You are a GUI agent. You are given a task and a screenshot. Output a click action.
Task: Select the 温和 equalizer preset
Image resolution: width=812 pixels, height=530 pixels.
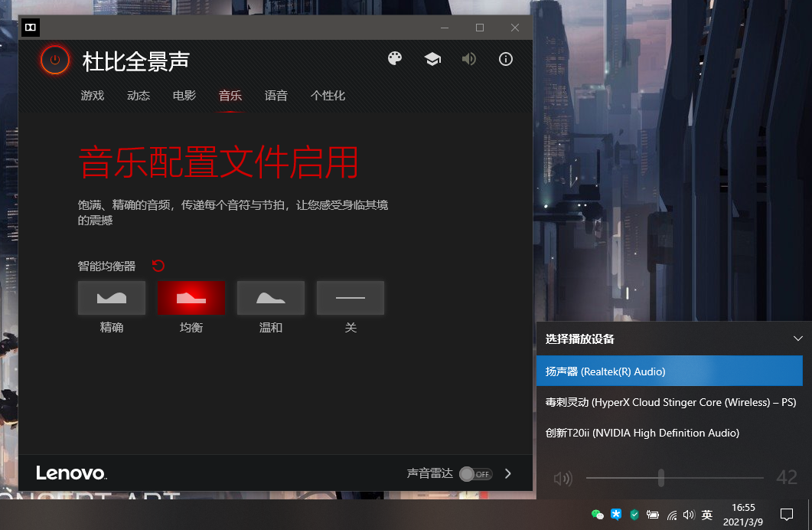click(x=271, y=298)
